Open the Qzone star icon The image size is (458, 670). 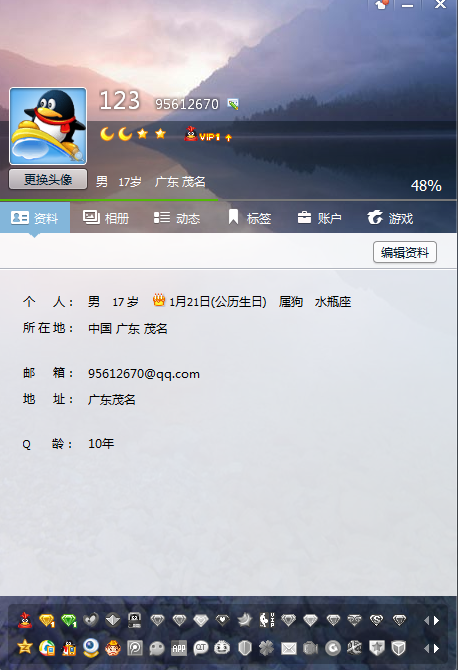click(25, 647)
